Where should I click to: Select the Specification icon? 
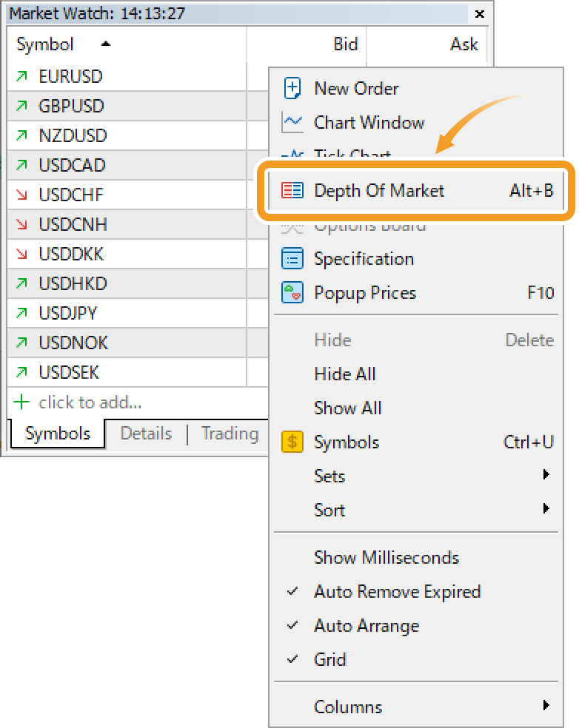click(292, 258)
